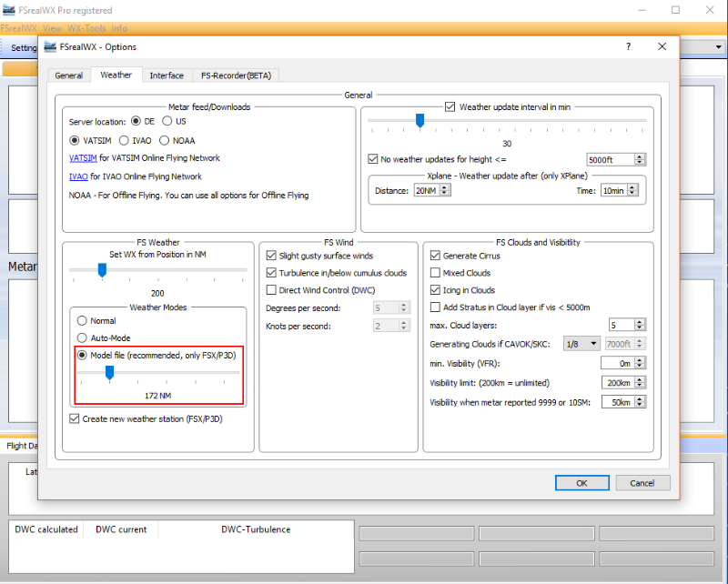Click the DWC current column header
This screenshot has width=728, height=584.
(121, 529)
